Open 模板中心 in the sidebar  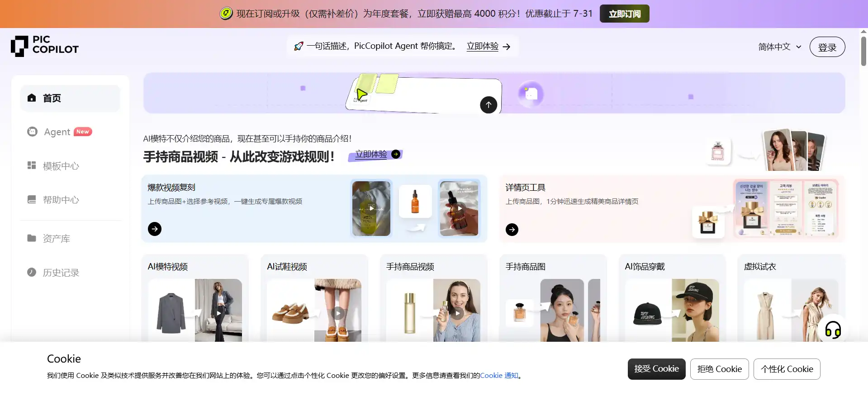coord(70,166)
